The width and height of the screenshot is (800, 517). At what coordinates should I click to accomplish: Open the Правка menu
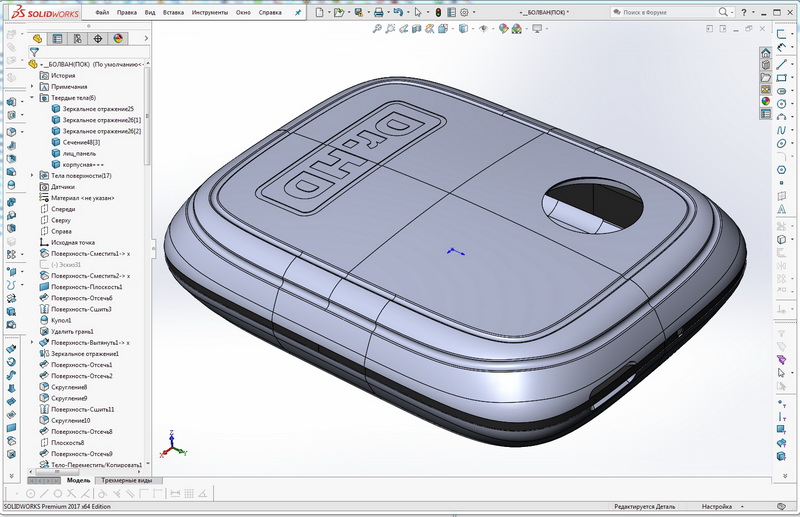127,12
